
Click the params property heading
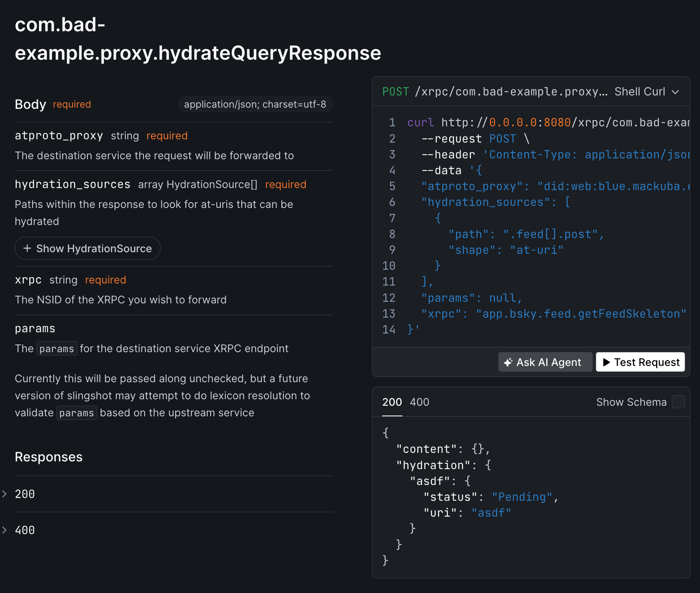35,329
